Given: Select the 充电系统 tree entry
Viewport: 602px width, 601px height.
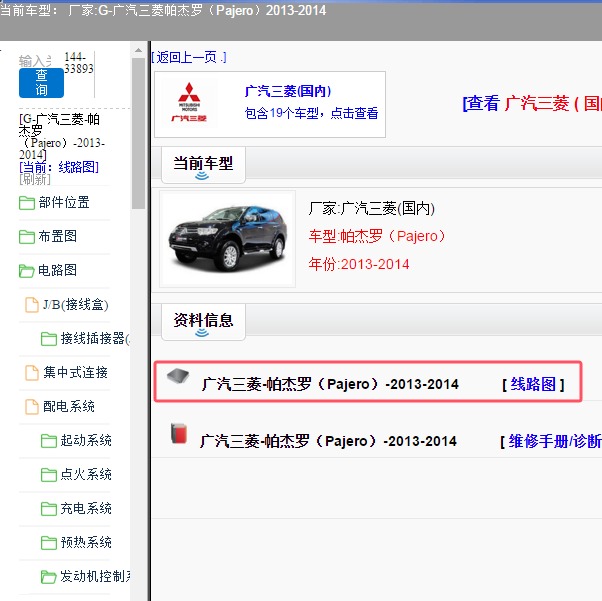Looking at the screenshot, I should pyautogui.click(x=86, y=508).
